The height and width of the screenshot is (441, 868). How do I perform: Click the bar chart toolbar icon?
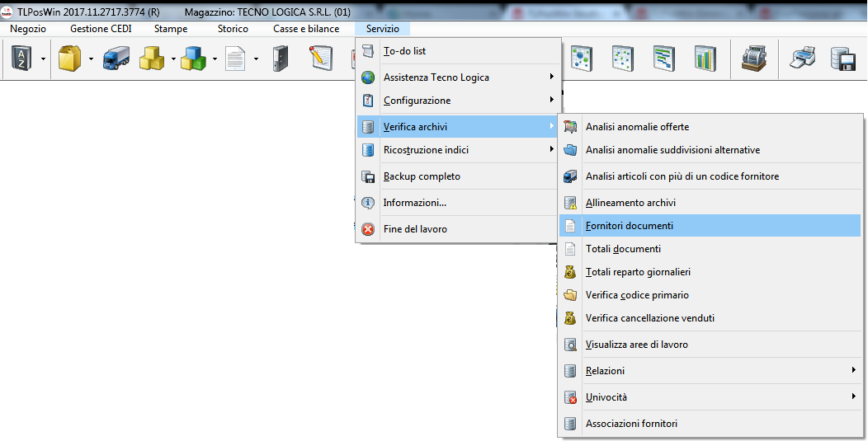705,59
